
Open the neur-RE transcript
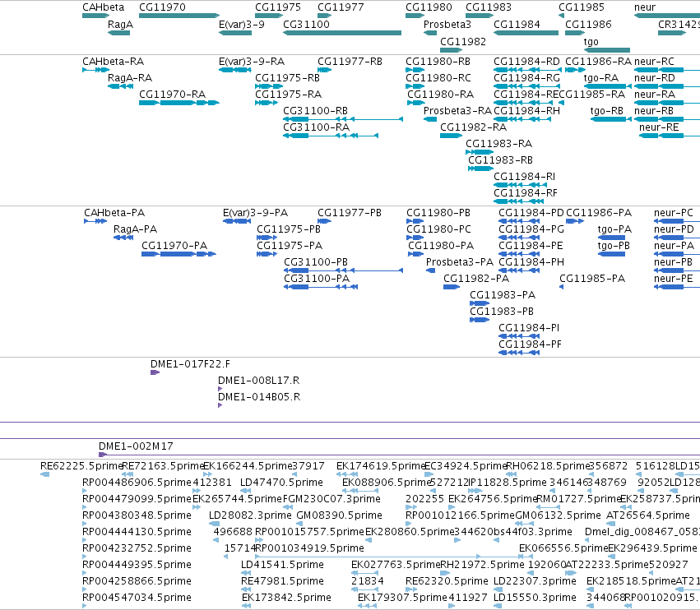670,136
